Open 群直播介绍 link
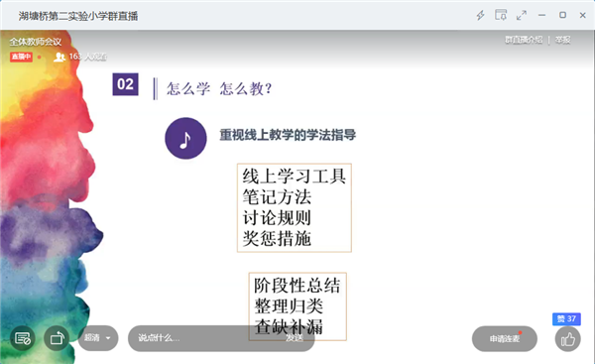This screenshot has height=364, width=595. click(x=524, y=40)
